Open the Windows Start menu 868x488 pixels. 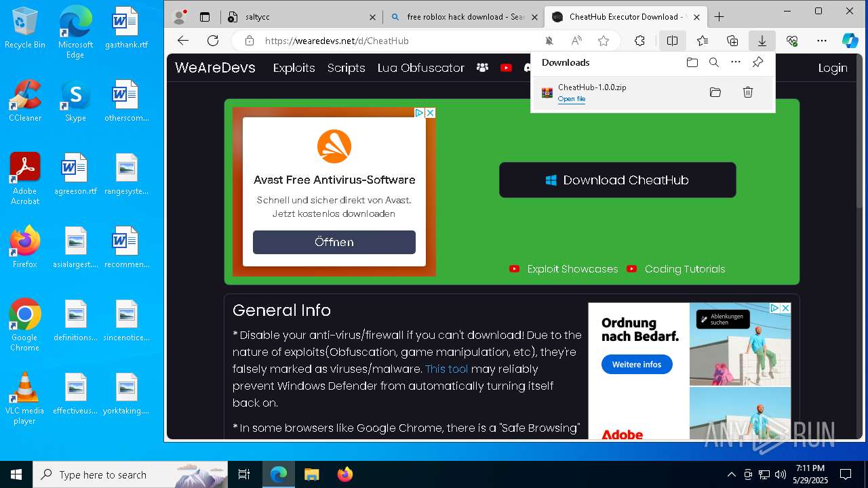coord(16,474)
